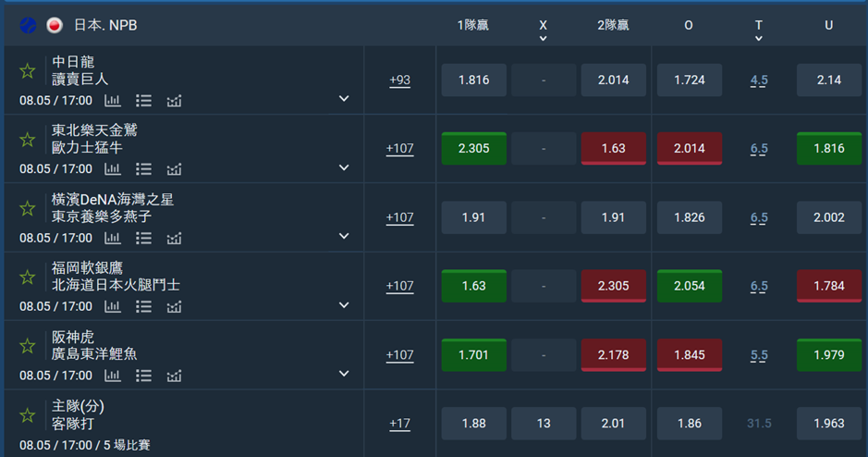The width and height of the screenshot is (868, 457).
Task: Click the 4.5 total line for 中日龍 match
Action: pyautogui.click(x=759, y=80)
